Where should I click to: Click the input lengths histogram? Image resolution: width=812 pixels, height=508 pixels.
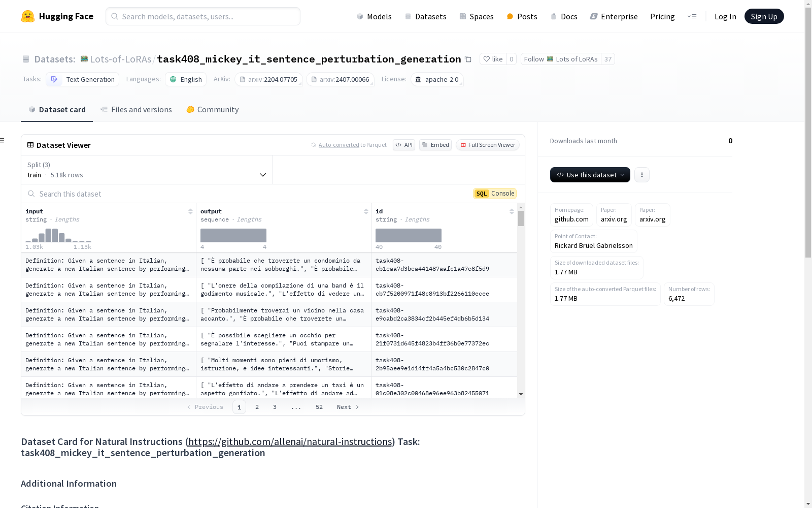click(x=58, y=235)
